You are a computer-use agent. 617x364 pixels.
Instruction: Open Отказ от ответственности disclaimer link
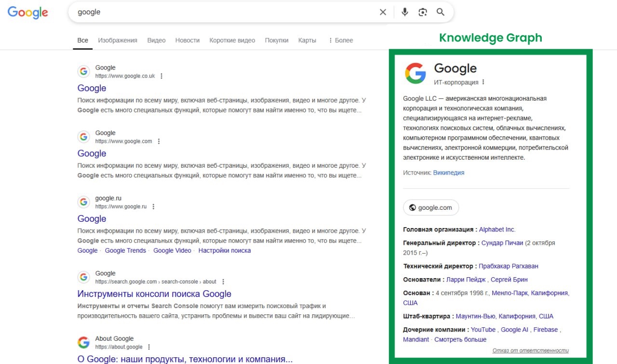pyautogui.click(x=531, y=351)
